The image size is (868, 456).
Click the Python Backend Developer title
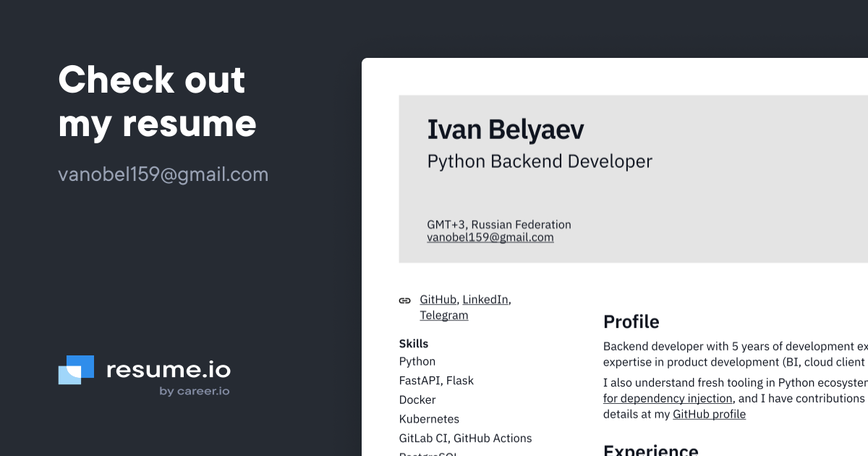[540, 161]
